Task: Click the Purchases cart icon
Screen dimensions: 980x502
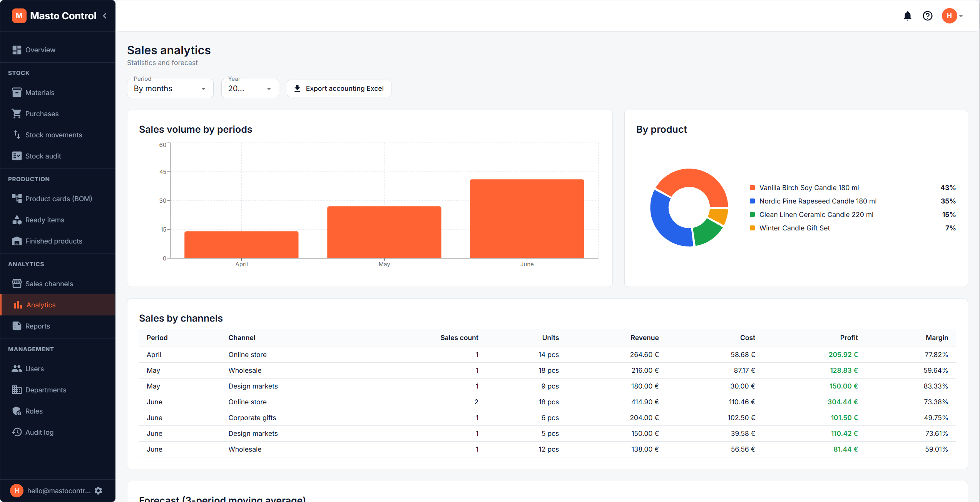Action: 17,113
